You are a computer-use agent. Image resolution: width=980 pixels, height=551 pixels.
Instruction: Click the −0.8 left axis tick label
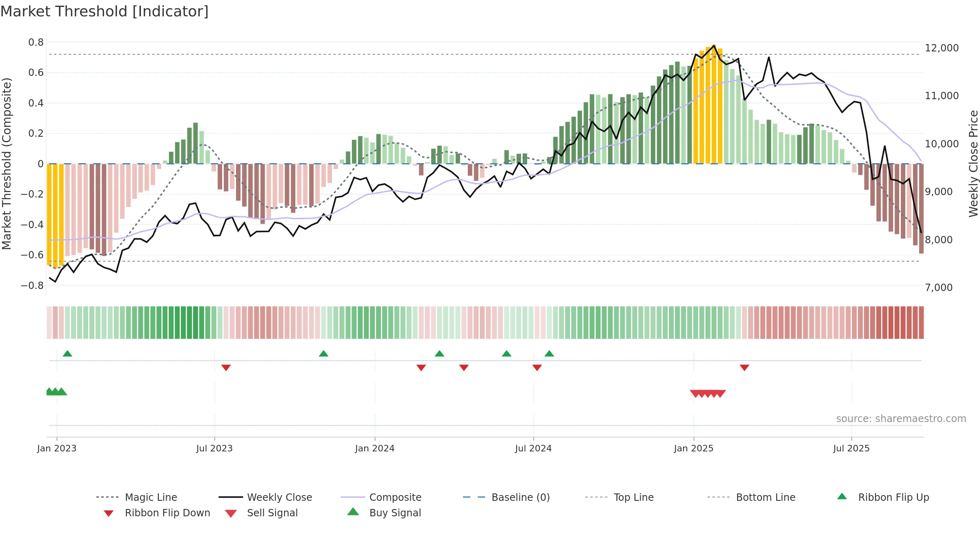32,286
